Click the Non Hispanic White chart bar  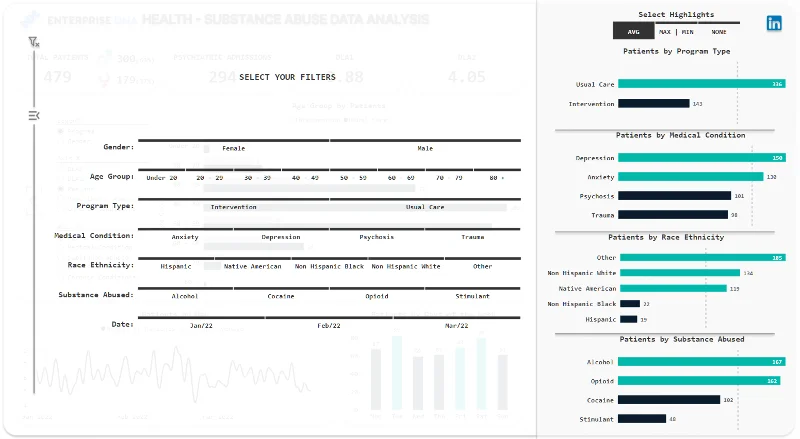click(x=680, y=273)
